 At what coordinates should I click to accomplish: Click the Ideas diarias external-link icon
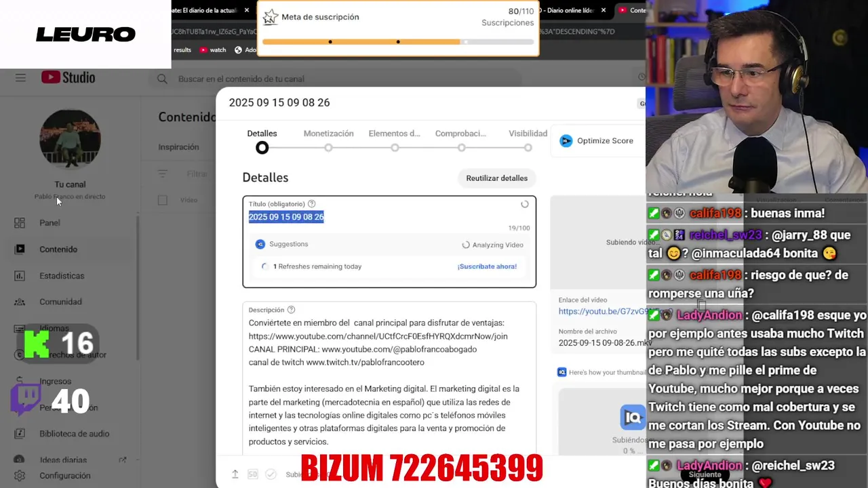[x=122, y=460]
